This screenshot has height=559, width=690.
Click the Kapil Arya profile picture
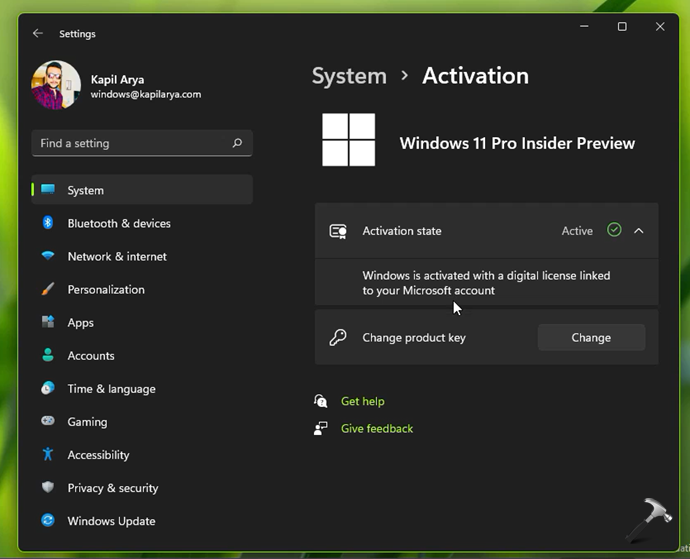(56, 86)
